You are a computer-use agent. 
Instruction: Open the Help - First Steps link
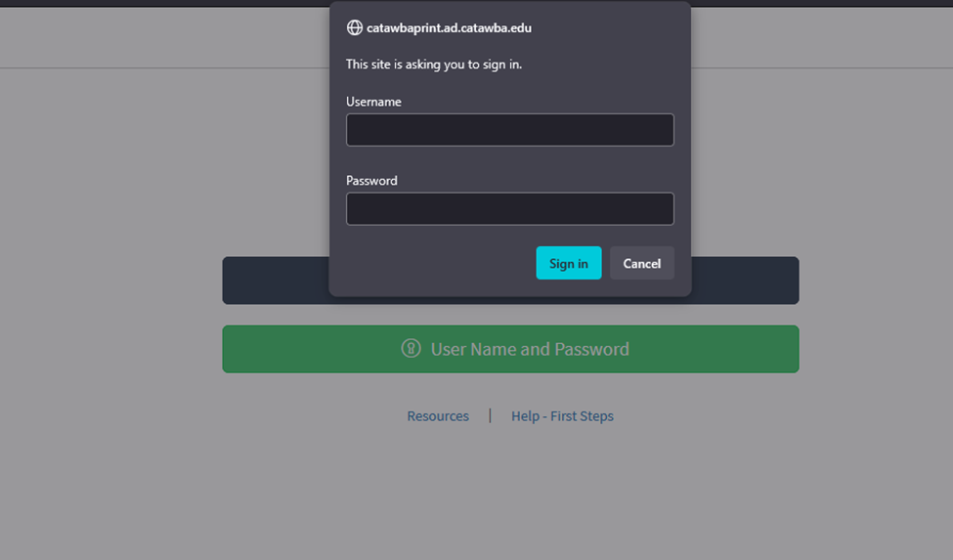pos(562,416)
